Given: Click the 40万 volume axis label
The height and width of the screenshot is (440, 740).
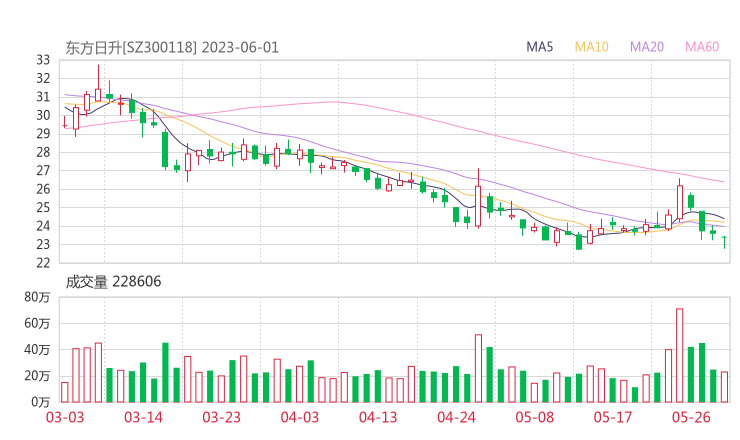Looking at the screenshot, I should click(x=37, y=349).
